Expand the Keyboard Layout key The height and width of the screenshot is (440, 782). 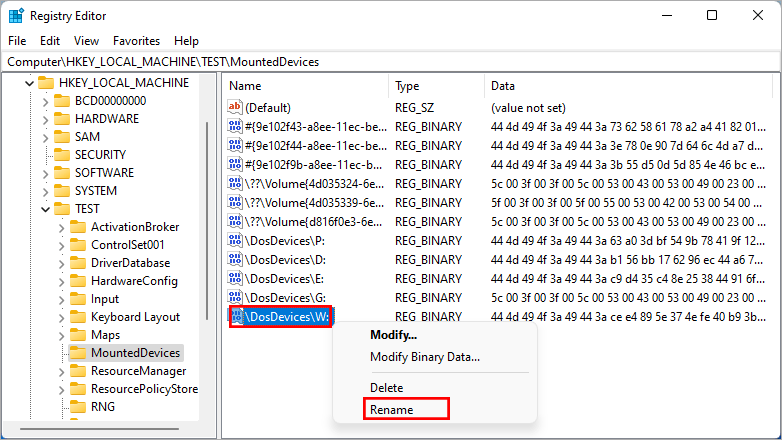click(x=61, y=318)
